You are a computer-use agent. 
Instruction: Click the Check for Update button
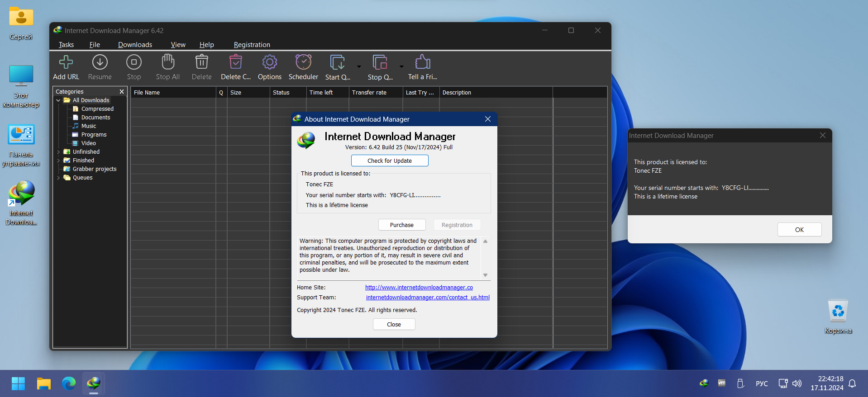pyautogui.click(x=390, y=161)
